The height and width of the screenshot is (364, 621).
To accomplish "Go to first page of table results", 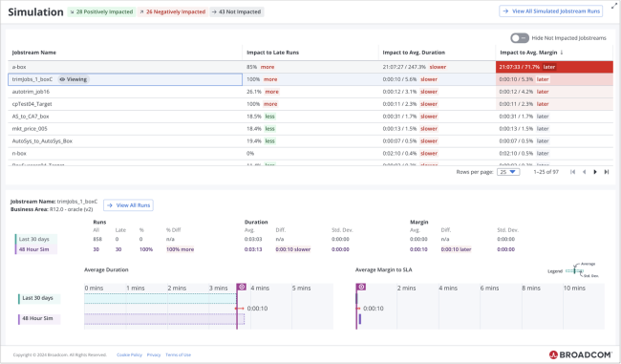I will pyautogui.click(x=572, y=172).
